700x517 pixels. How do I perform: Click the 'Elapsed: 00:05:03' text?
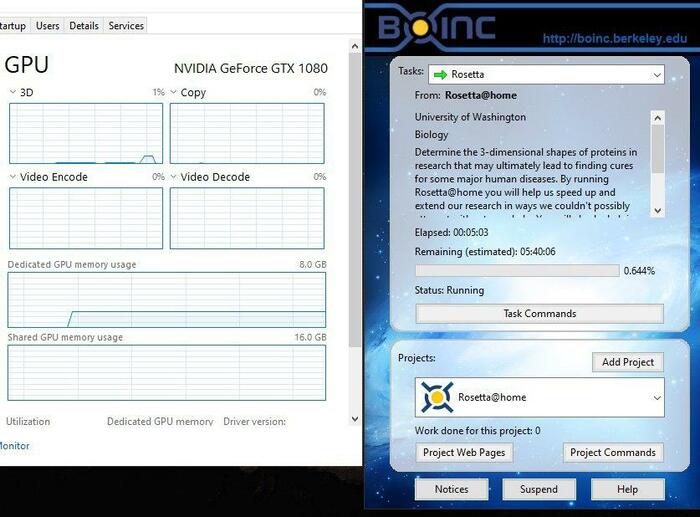[x=451, y=232]
